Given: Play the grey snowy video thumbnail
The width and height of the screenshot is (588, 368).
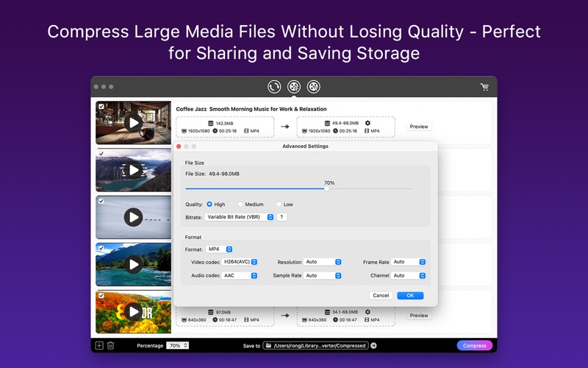Looking at the screenshot, I should point(133,217).
